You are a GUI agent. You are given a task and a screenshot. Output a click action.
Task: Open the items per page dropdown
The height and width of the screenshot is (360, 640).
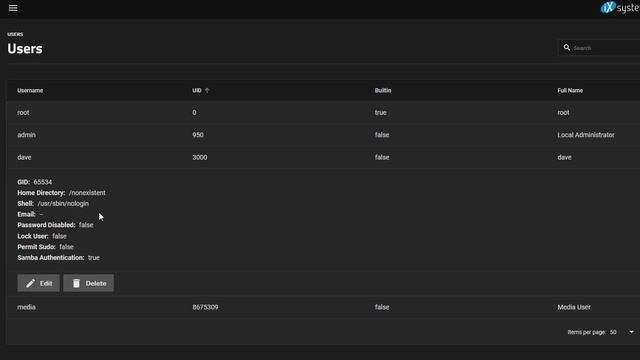622,332
